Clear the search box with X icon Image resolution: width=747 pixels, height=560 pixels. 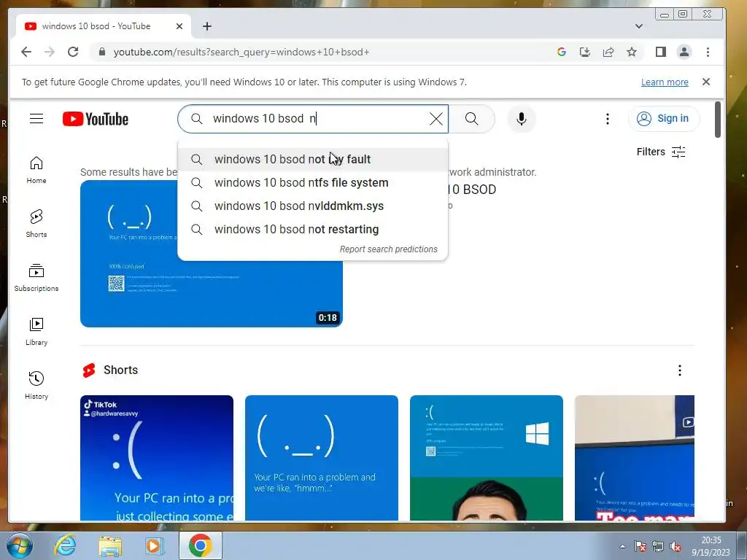(436, 119)
